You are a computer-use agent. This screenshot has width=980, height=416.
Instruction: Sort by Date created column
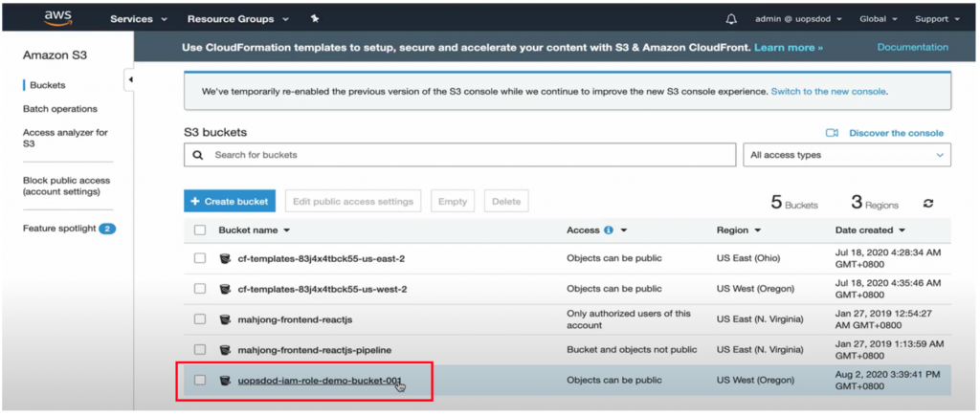coord(870,230)
